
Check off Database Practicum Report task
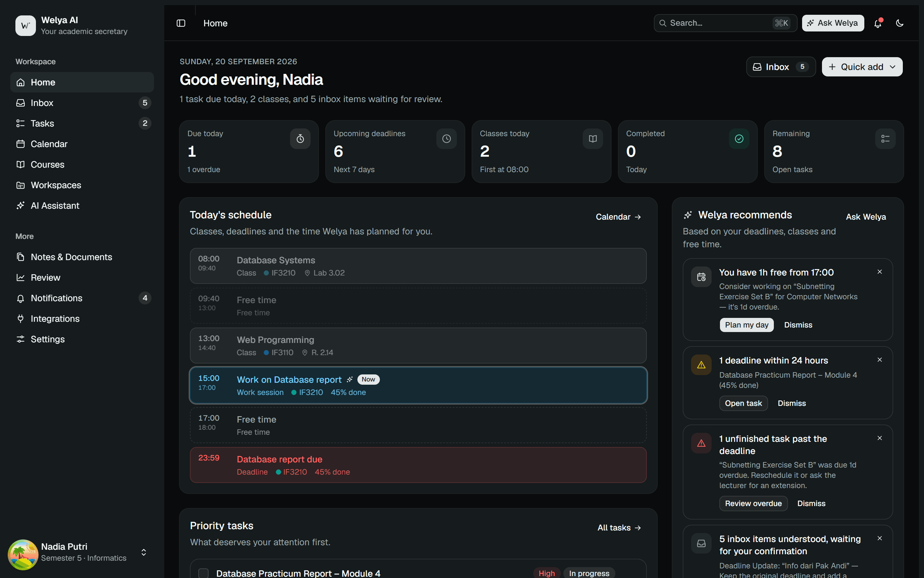click(x=203, y=573)
